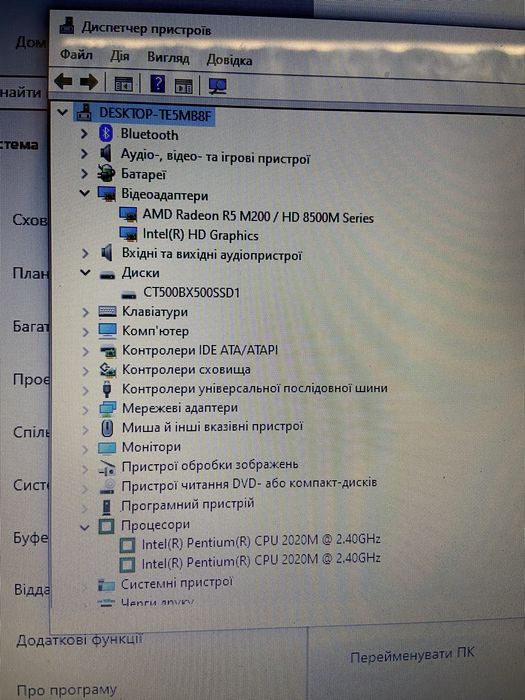Image resolution: width=525 pixels, height=700 pixels.
Task: Click the Bluetooth category icon
Action: (106, 133)
